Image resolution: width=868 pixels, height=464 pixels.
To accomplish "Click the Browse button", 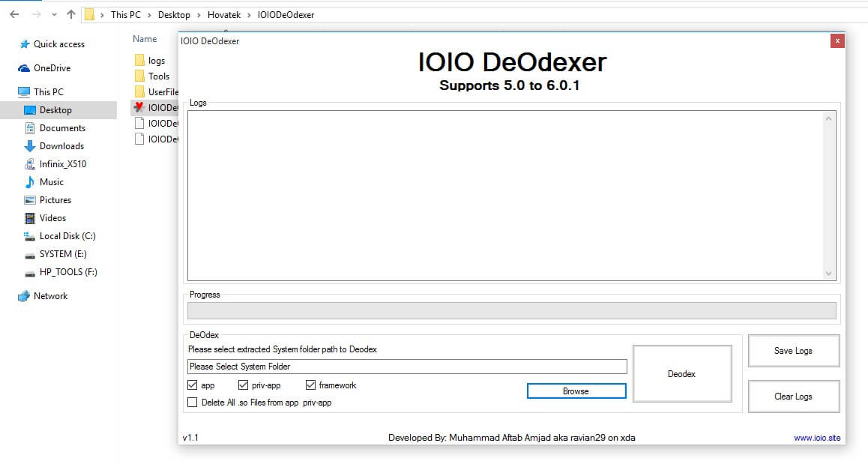I will [576, 391].
